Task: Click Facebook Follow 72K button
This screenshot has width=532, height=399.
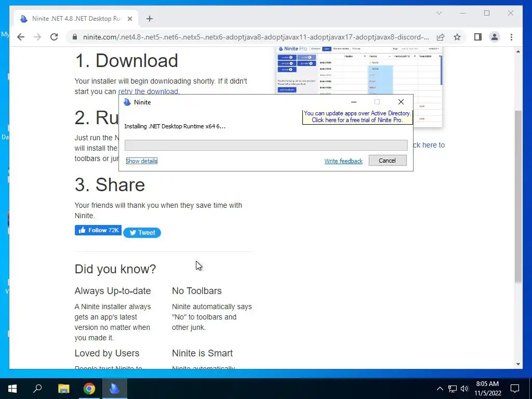Action: pos(98,230)
